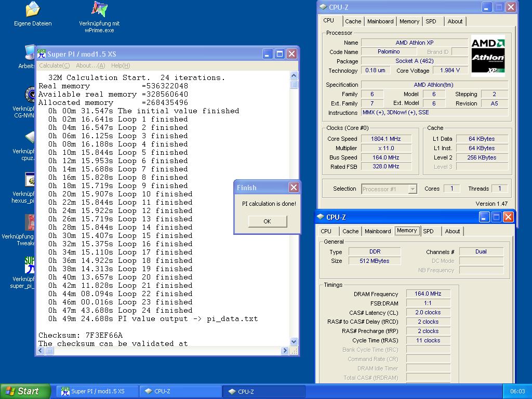
Task: Open the Help menu in Super PI
Action: (x=121, y=65)
